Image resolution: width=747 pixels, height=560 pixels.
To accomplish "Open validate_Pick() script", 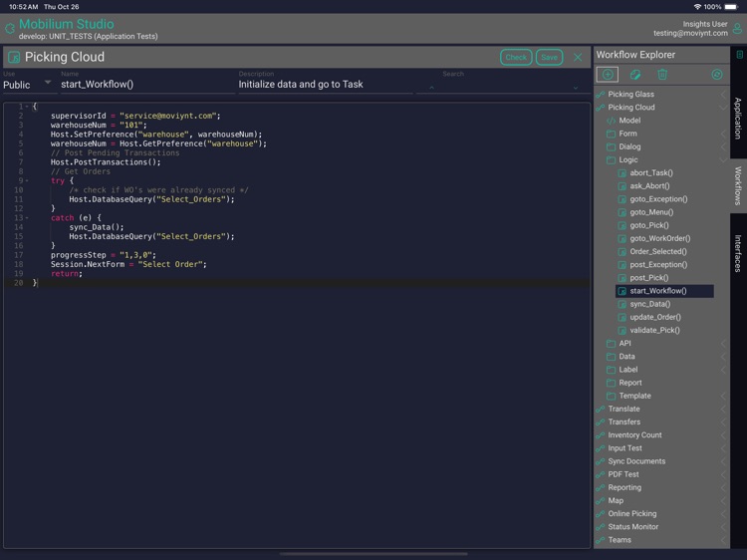I will pyautogui.click(x=654, y=330).
